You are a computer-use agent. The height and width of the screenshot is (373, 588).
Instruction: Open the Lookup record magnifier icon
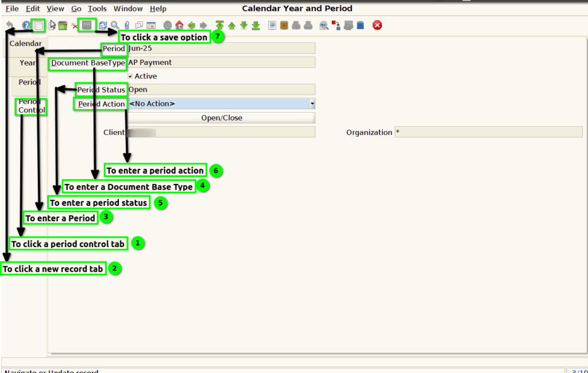[x=115, y=25]
